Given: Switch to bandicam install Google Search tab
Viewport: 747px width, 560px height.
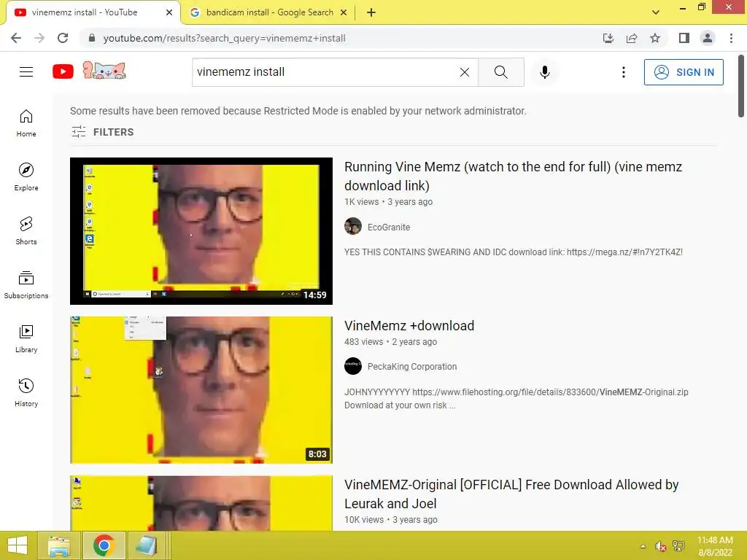Looking at the screenshot, I should (x=270, y=12).
